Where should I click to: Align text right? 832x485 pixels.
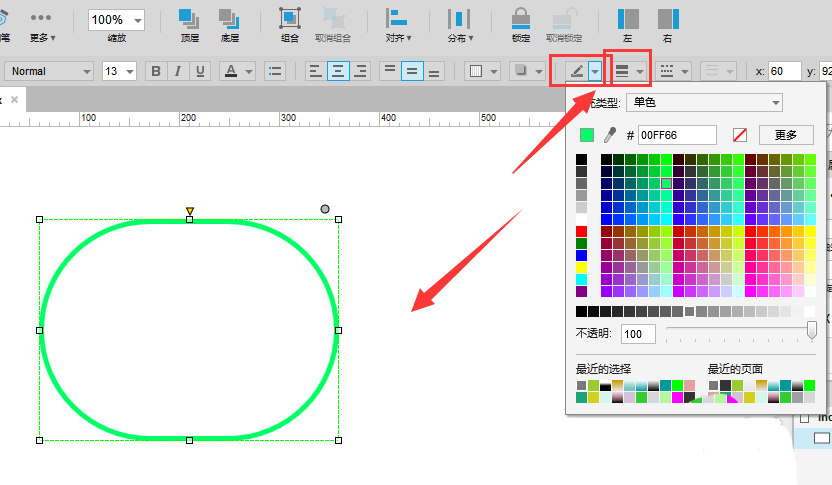tap(360, 71)
